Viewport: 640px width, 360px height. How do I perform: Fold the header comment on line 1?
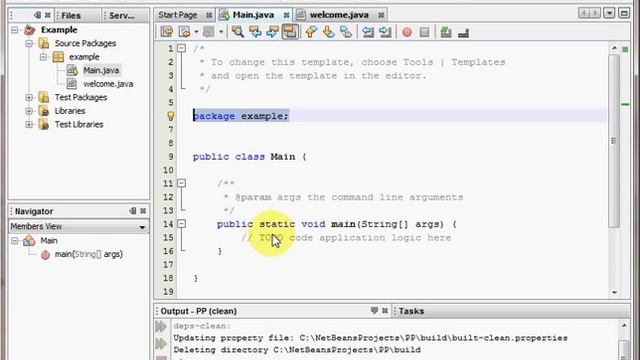(x=182, y=49)
